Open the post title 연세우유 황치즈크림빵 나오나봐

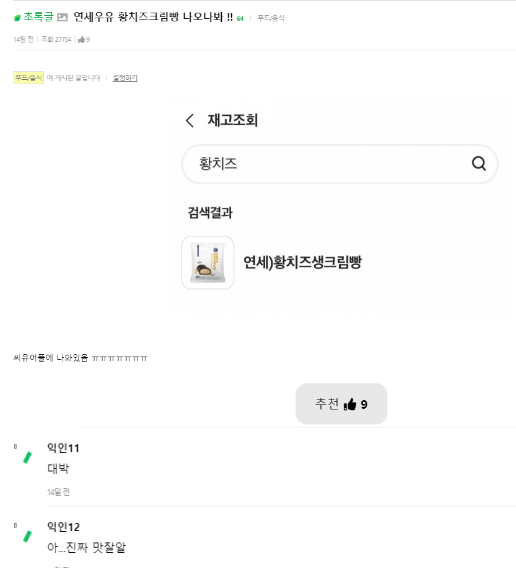pos(153,17)
